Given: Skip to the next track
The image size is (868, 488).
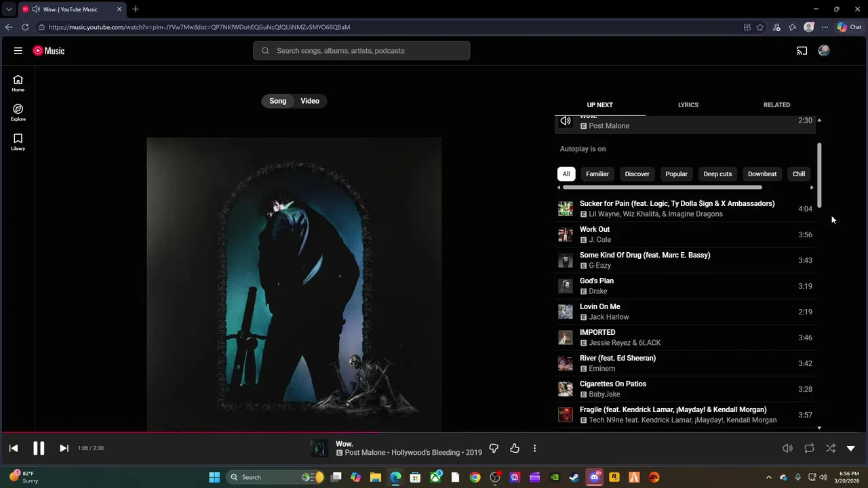Looking at the screenshot, I should tap(64, 448).
